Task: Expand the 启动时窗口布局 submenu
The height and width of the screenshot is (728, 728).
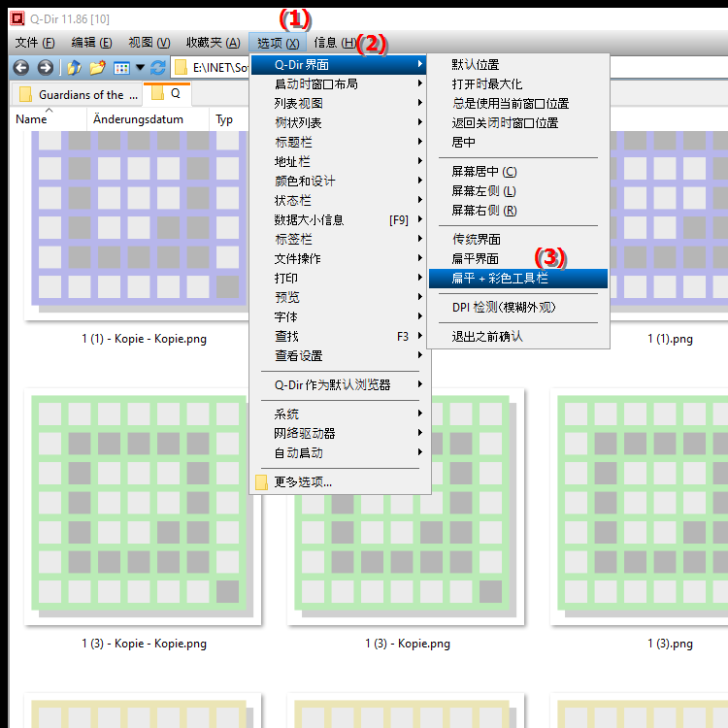Action: (339, 84)
